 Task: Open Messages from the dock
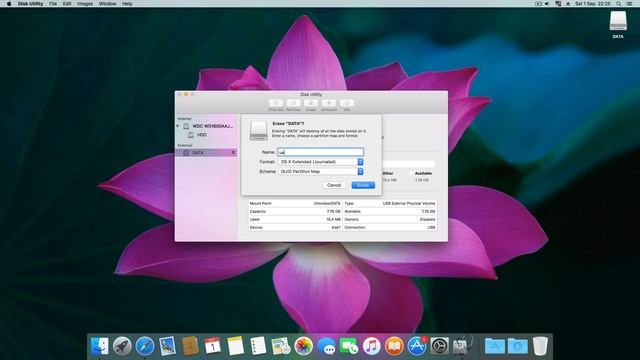click(326, 346)
